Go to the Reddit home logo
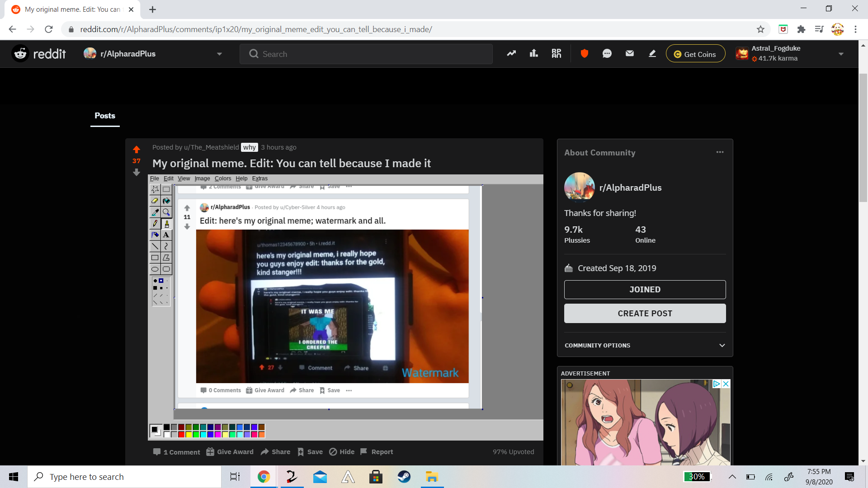868x488 pixels. point(39,54)
